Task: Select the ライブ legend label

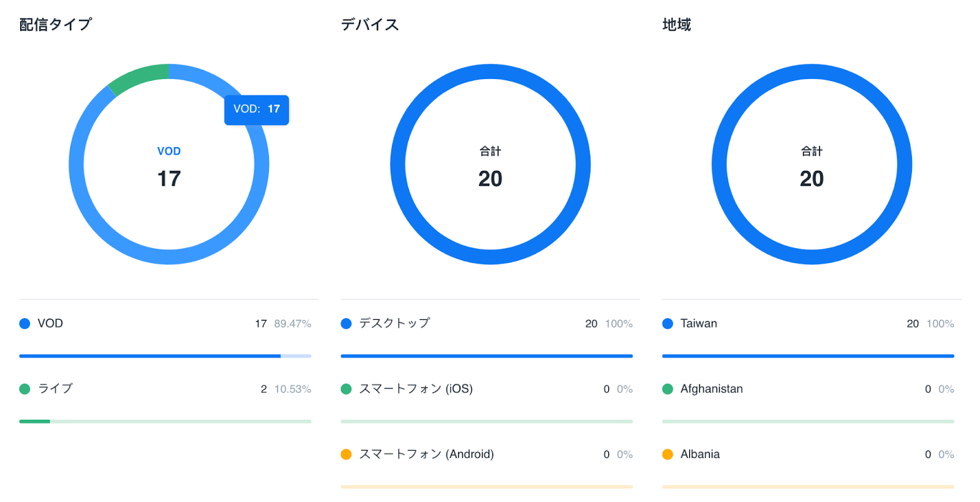Action: pyautogui.click(x=55, y=389)
